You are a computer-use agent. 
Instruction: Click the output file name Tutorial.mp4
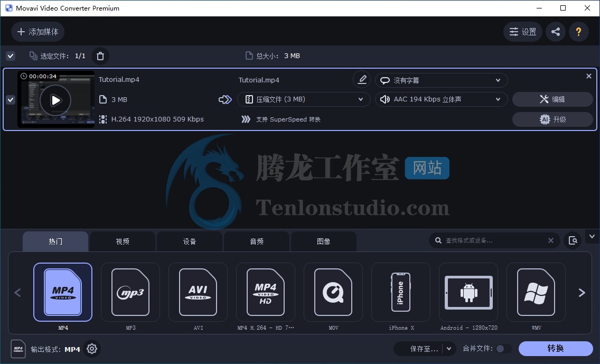click(x=259, y=80)
